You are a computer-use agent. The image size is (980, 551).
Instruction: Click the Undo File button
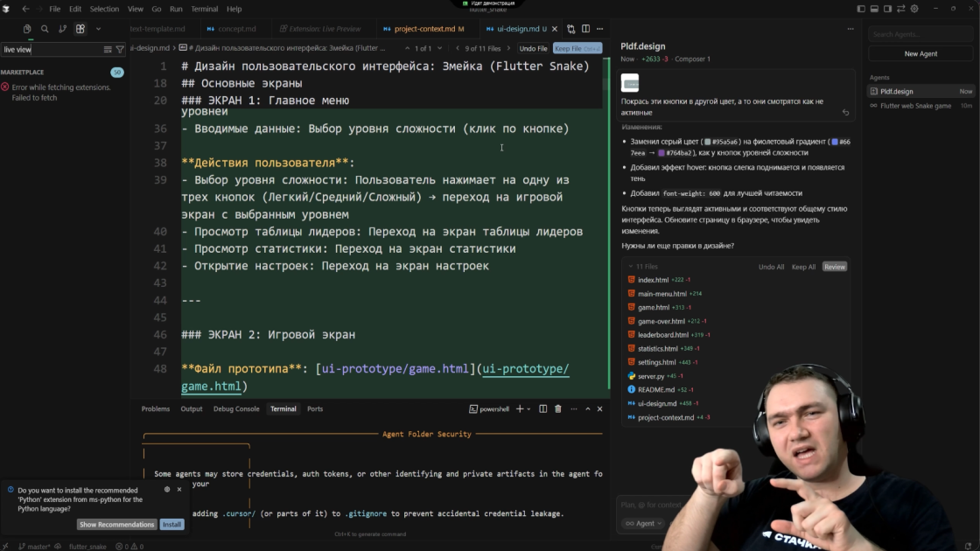(x=533, y=49)
